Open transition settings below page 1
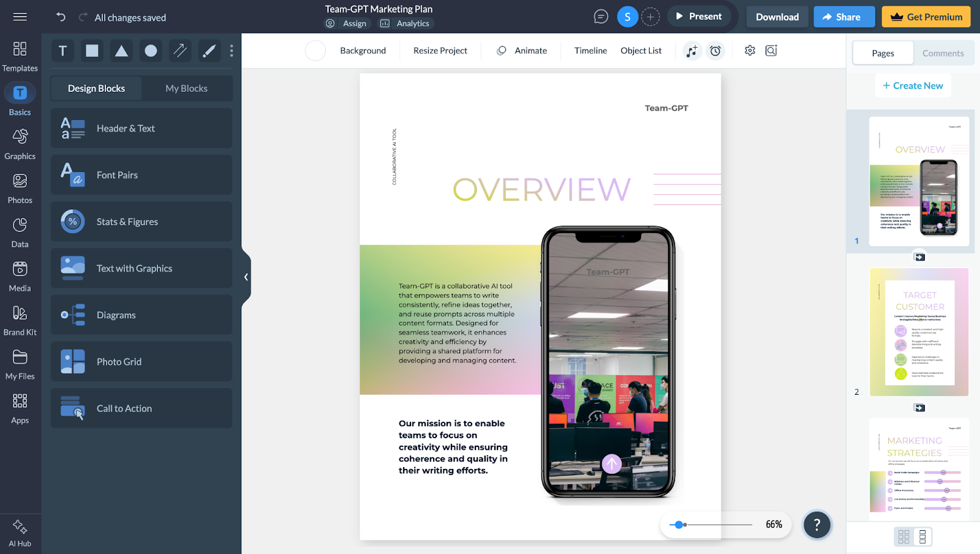 [919, 257]
